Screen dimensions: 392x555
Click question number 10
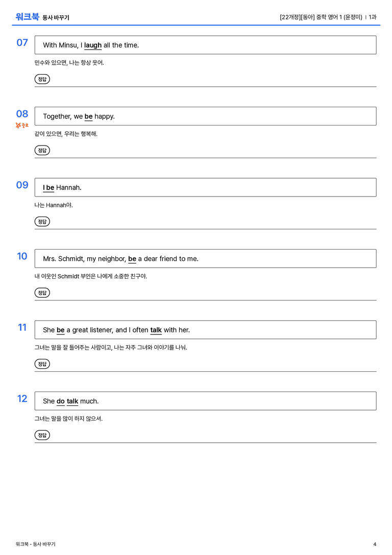(x=22, y=256)
